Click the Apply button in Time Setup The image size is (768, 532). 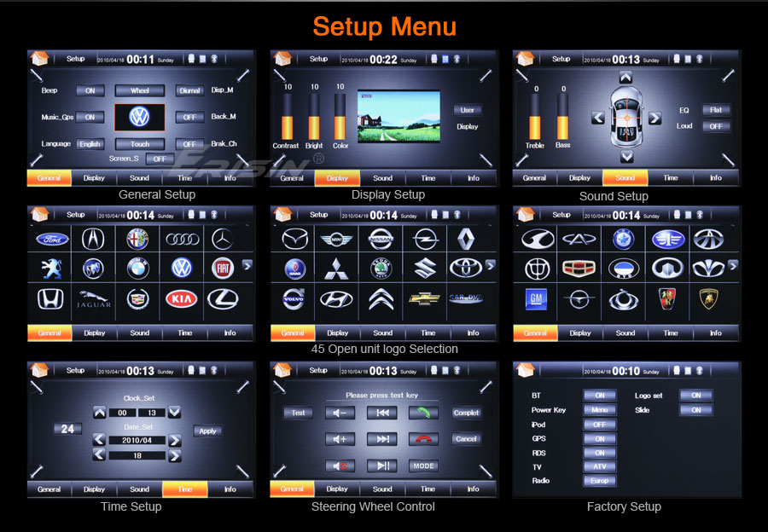pos(207,431)
